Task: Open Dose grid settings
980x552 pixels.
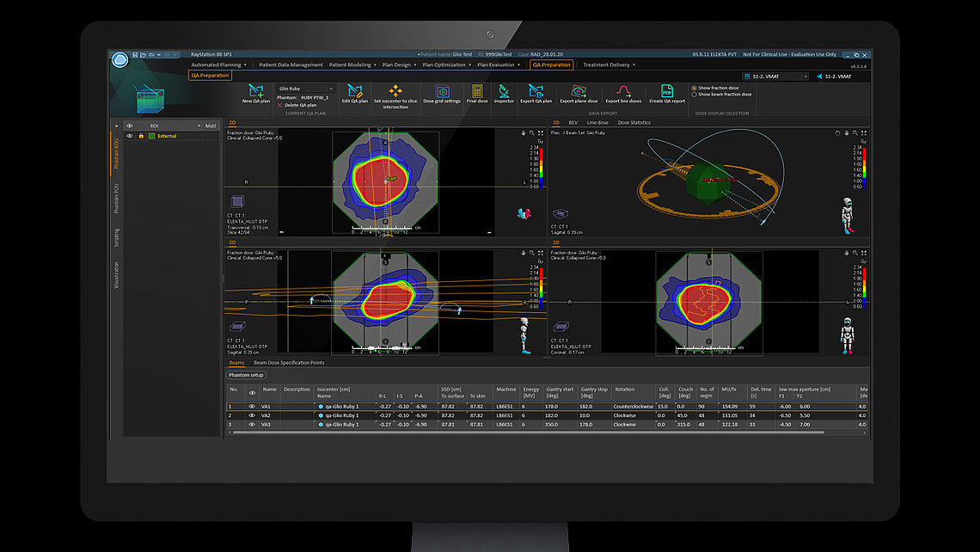Action: 444,93
